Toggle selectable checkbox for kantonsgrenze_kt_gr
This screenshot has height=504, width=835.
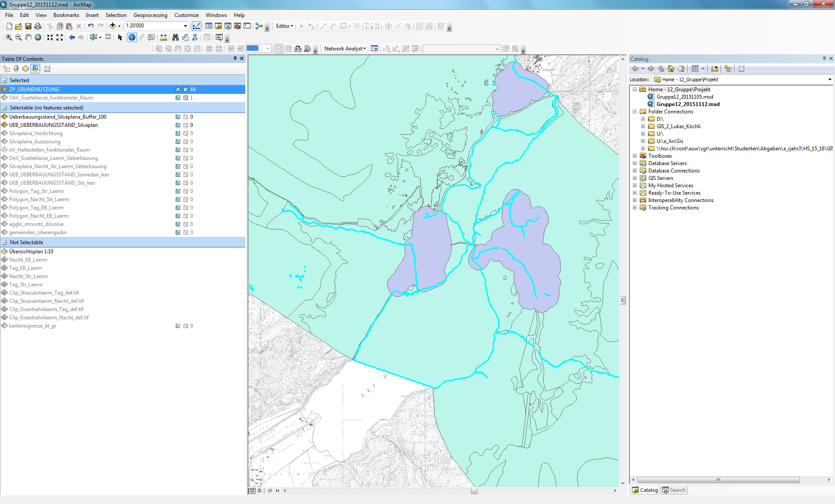[x=178, y=326]
